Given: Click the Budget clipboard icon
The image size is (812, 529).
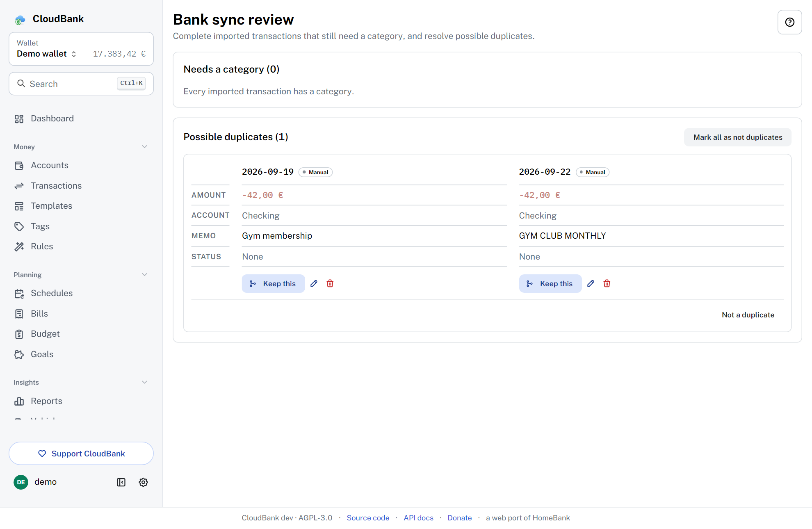Looking at the screenshot, I should [x=19, y=334].
